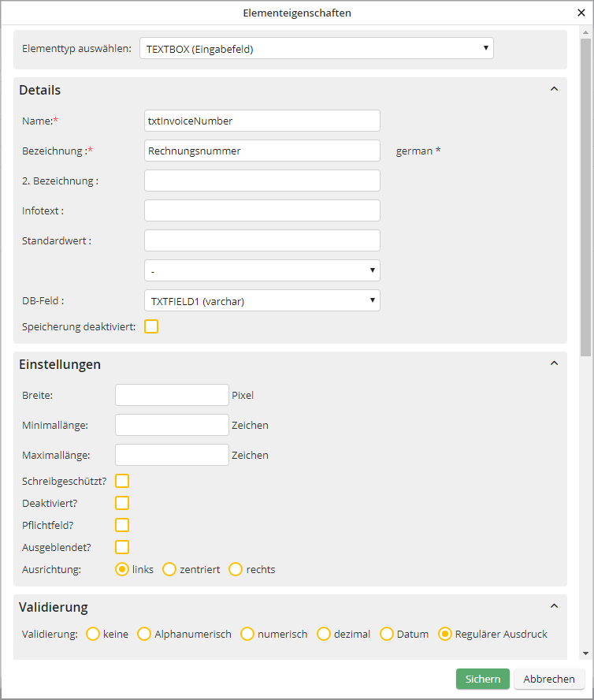594x700 pixels.
Task: Toggle the Ausgeblendet checkbox
Action: pos(122,547)
